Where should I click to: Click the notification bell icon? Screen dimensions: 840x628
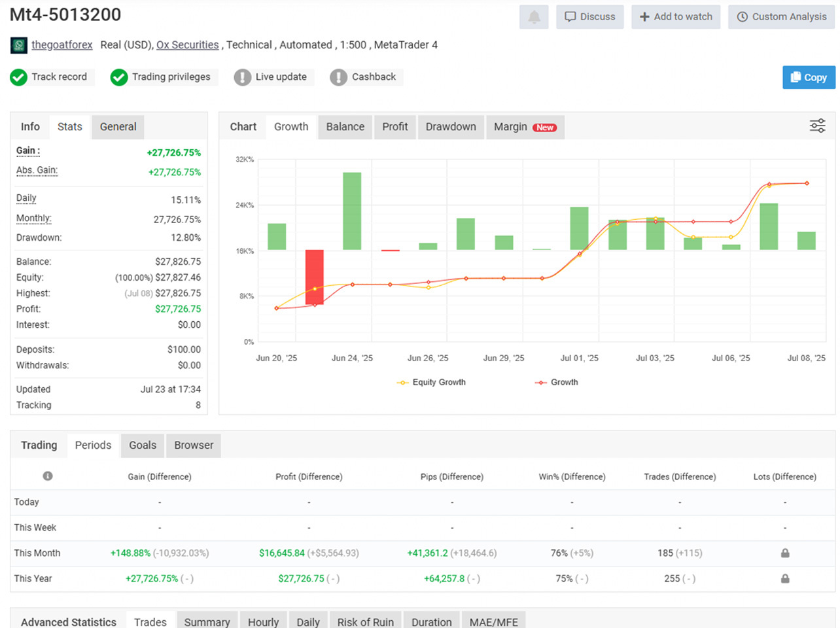(x=534, y=17)
